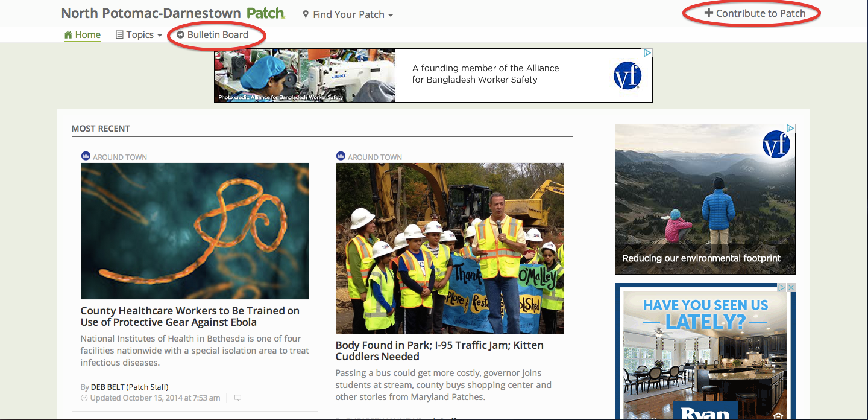Open the Body Found in Park article headline
868x420 pixels.
point(439,351)
